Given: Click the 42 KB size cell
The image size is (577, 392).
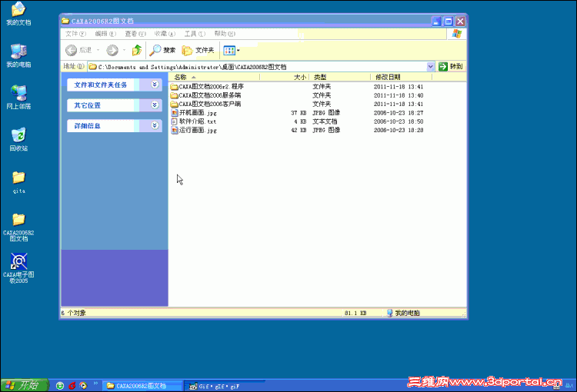Looking at the screenshot, I should 299,130.
